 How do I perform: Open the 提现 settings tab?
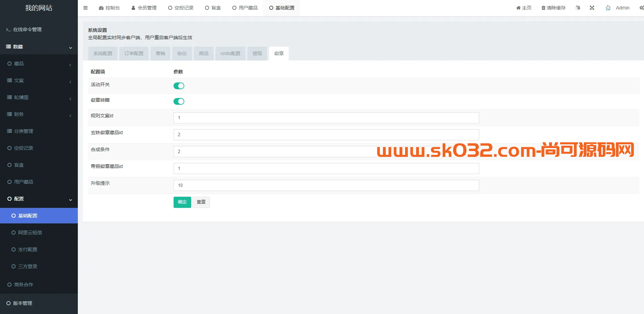click(257, 53)
